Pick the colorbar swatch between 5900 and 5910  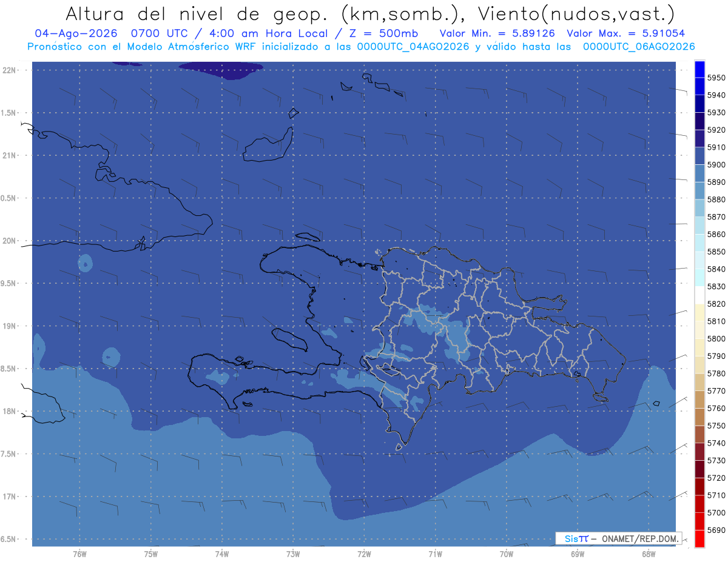pos(699,156)
